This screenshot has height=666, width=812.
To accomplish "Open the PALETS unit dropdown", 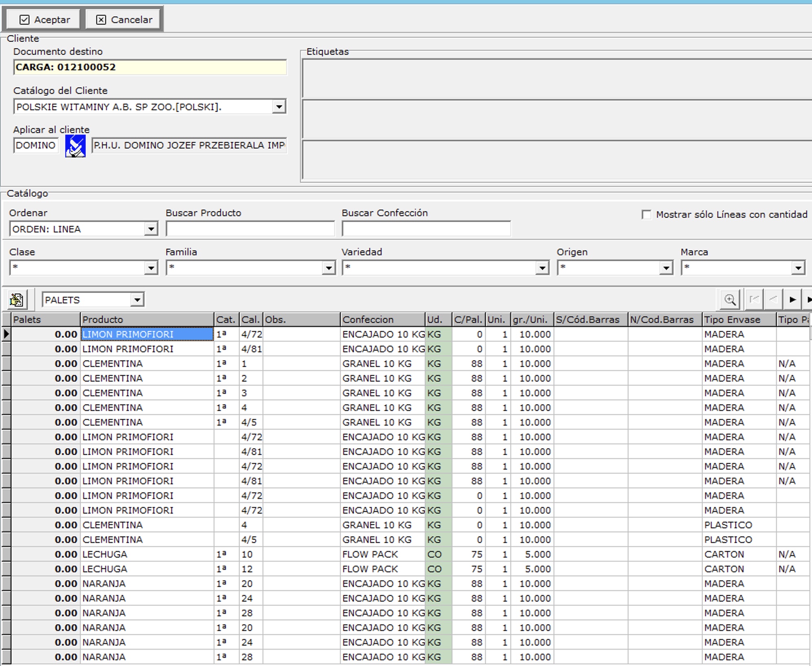I will 137,300.
